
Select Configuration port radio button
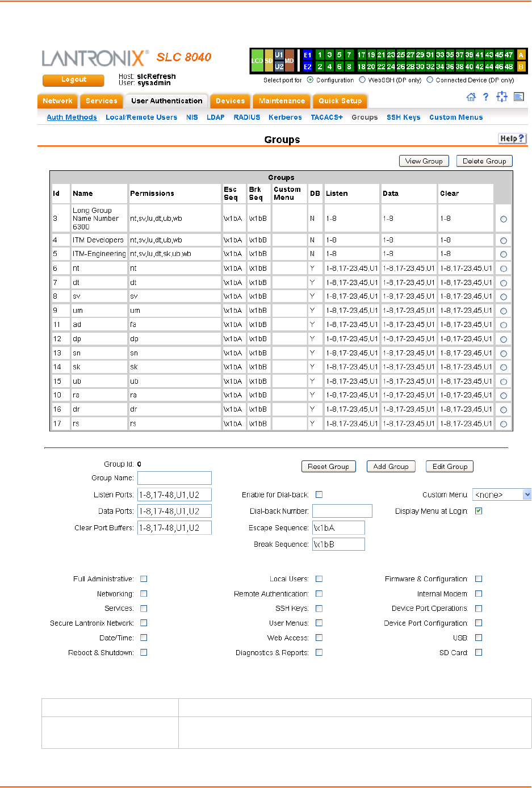(310, 80)
